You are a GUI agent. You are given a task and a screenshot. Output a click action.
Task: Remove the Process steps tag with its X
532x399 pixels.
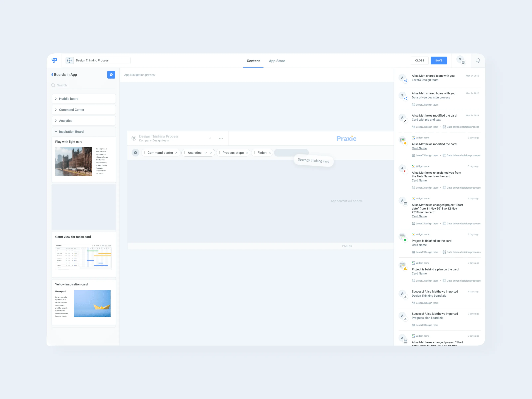[247, 152]
